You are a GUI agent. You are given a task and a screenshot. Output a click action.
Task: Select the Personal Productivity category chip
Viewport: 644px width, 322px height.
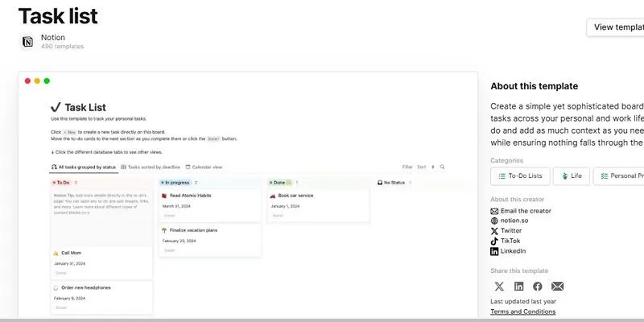[619, 175]
